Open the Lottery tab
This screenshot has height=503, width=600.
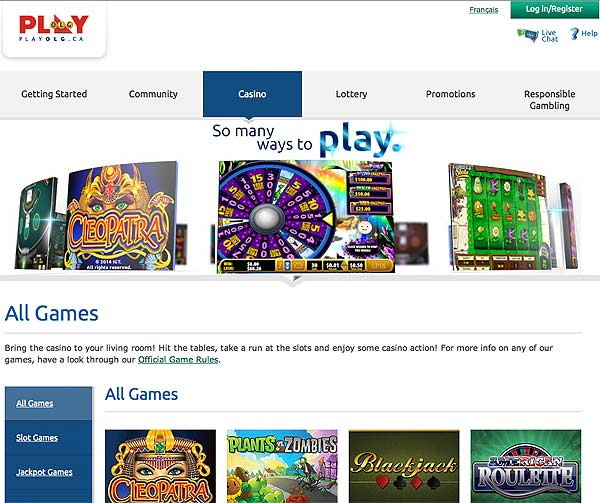tap(351, 94)
